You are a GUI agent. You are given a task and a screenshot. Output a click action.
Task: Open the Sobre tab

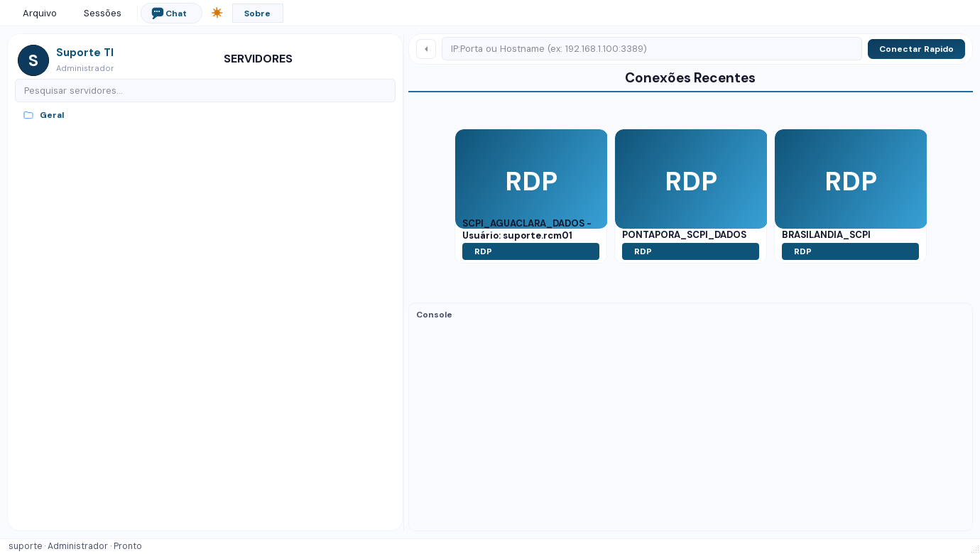pyautogui.click(x=257, y=13)
